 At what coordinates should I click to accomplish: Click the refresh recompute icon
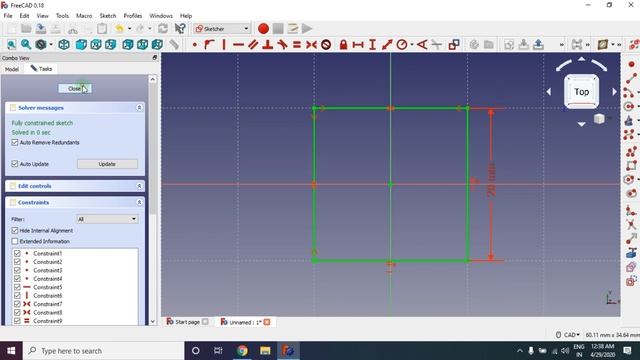coord(163,29)
